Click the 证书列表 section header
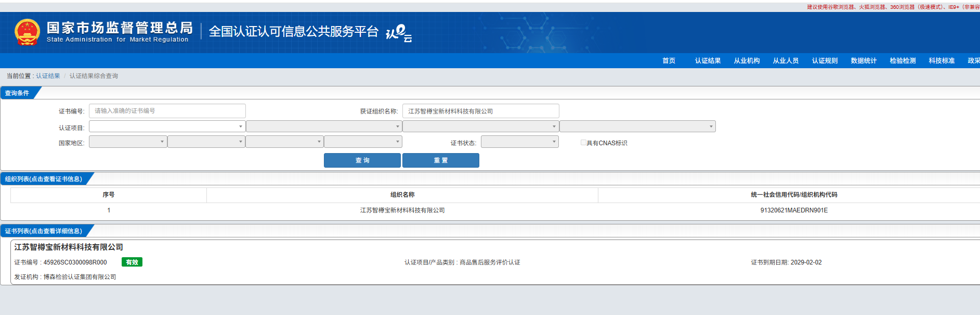 (44, 231)
